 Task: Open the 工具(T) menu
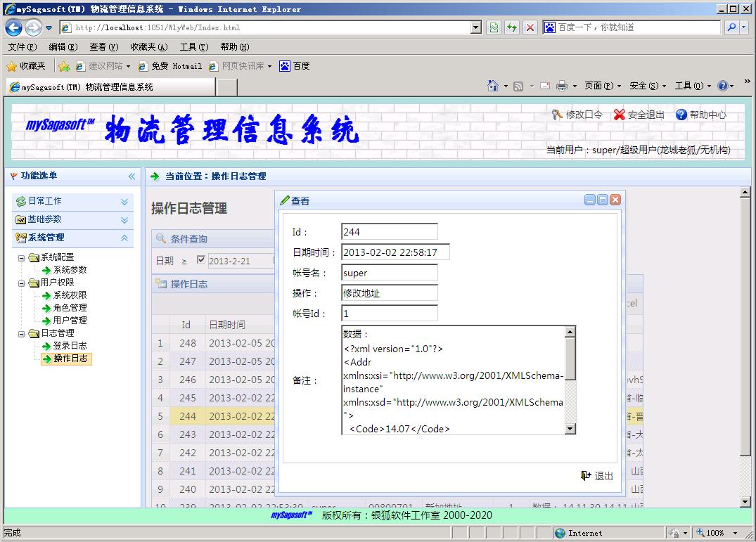[x=194, y=46]
